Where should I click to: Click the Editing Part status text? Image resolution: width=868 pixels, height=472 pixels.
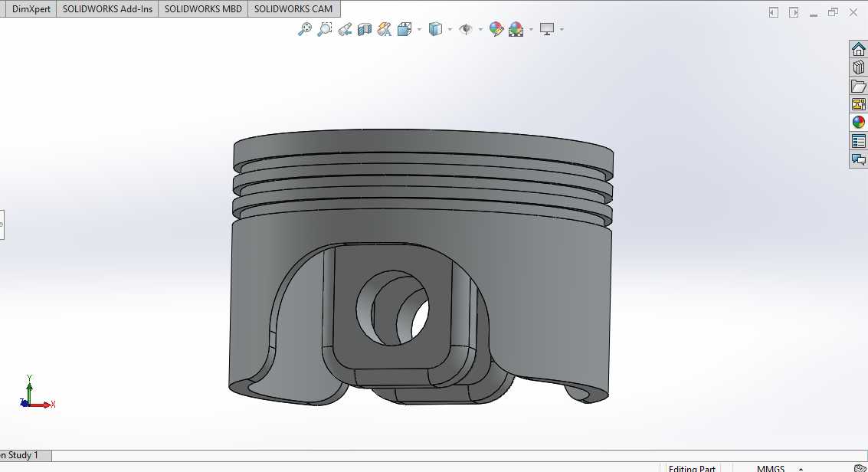pyautogui.click(x=692, y=468)
